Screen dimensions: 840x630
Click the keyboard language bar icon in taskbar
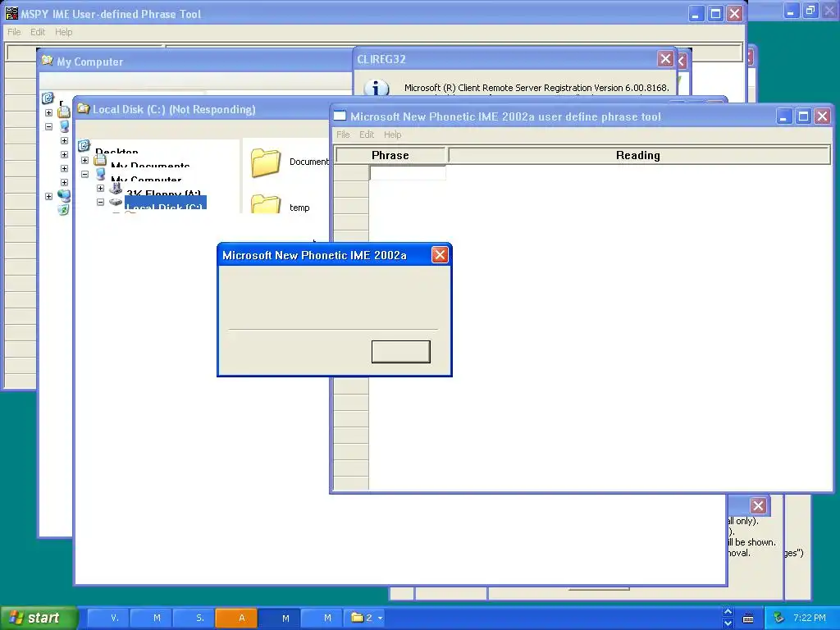(748, 619)
